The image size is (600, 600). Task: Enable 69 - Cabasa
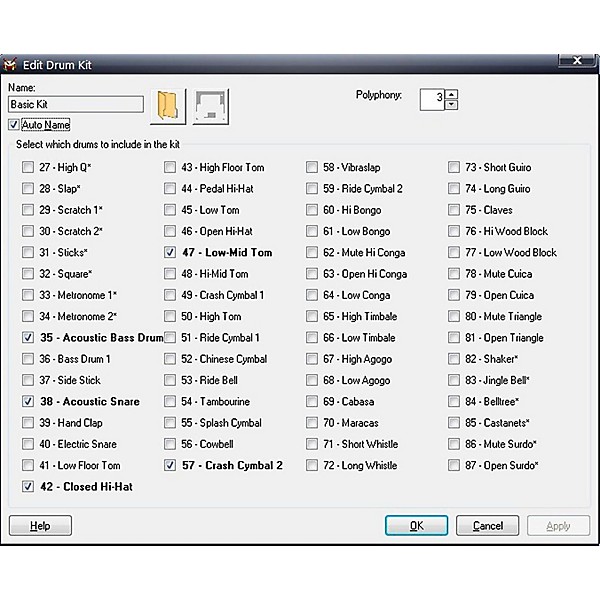pyautogui.click(x=312, y=401)
